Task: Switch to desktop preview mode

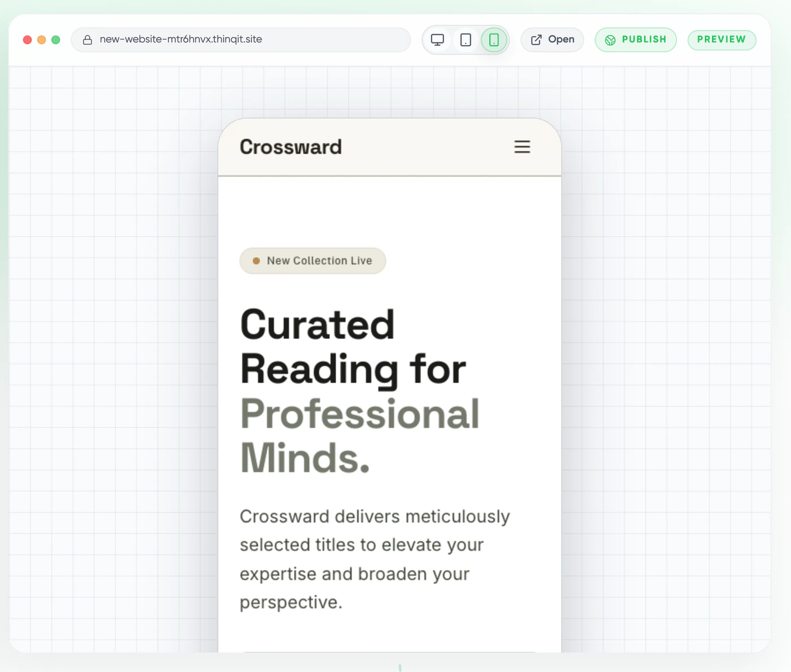Action: 437,40
